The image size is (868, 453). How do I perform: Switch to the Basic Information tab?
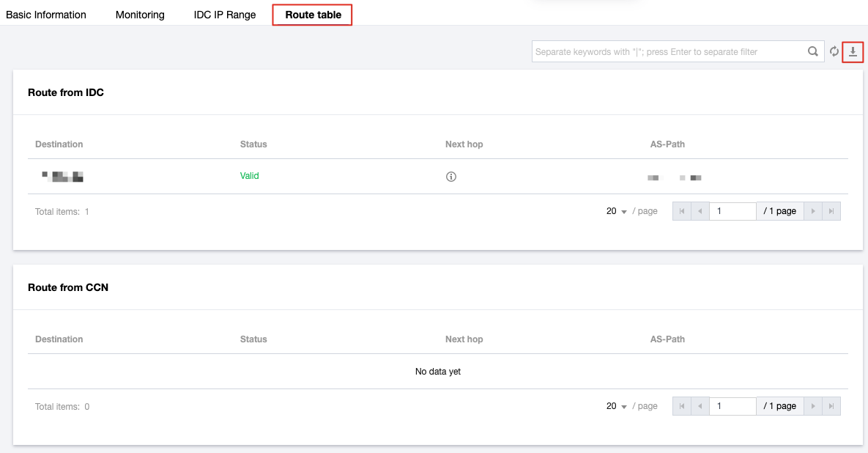[46, 15]
